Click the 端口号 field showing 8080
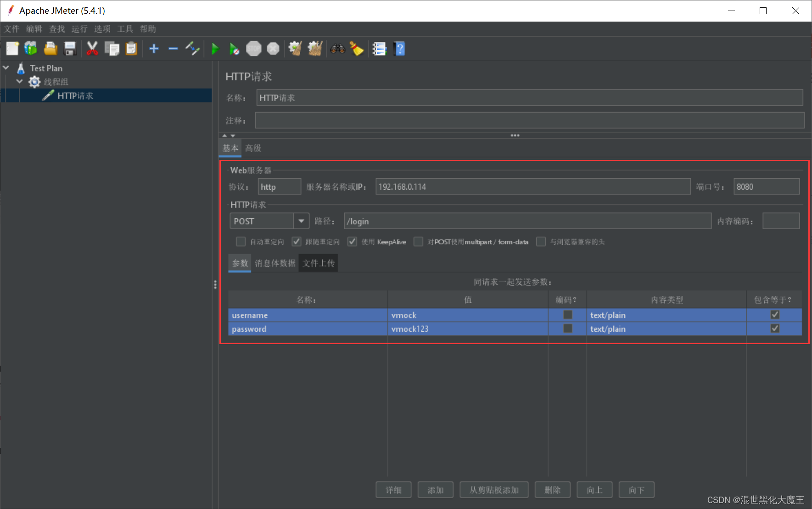 767,187
